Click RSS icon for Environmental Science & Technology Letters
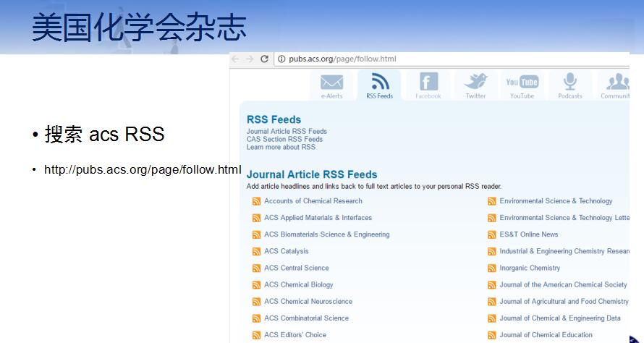This screenshot has width=644, height=343. (x=491, y=218)
